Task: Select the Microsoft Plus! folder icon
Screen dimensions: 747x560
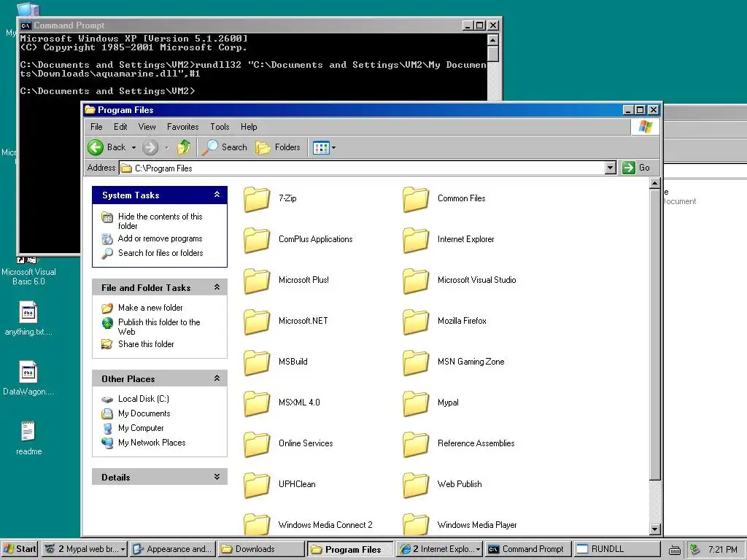Action: [x=257, y=281]
